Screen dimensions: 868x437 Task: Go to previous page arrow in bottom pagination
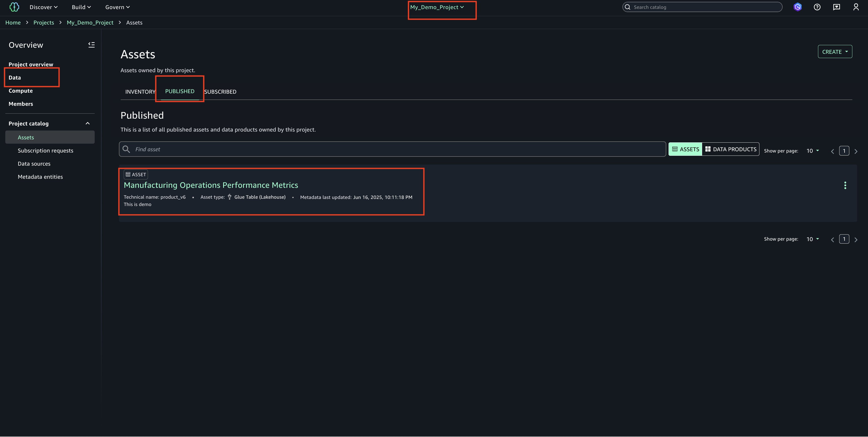tap(832, 240)
